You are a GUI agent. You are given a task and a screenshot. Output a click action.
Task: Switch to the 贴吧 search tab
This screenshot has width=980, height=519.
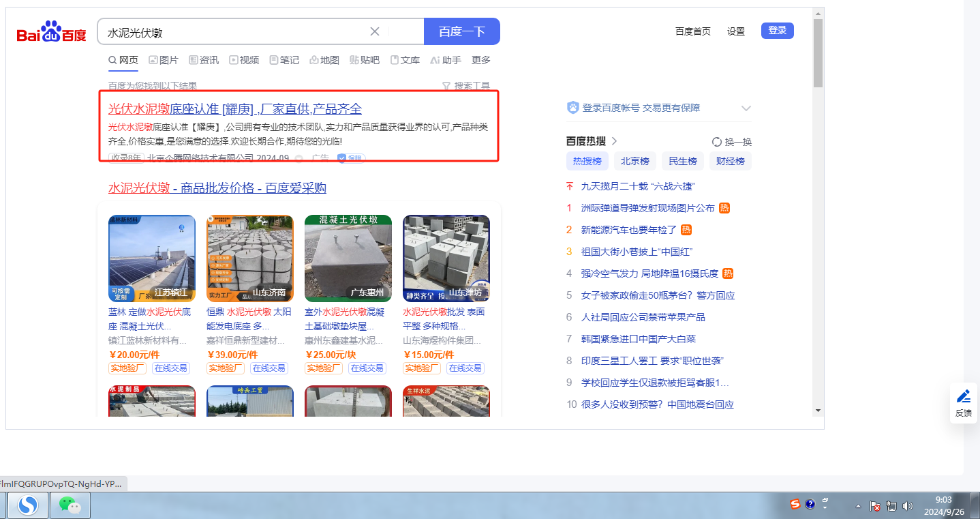[365, 60]
